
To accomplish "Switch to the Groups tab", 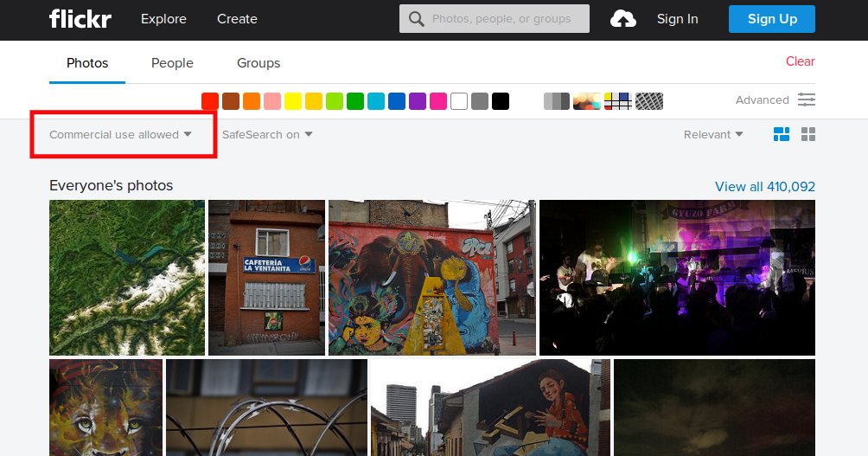I will tap(258, 63).
